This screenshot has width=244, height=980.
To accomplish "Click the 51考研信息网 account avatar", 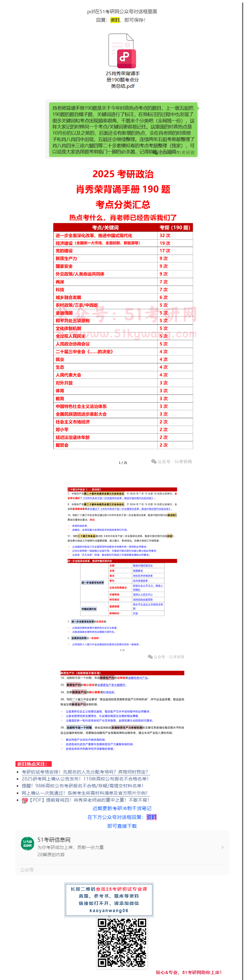I will point(27,844).
